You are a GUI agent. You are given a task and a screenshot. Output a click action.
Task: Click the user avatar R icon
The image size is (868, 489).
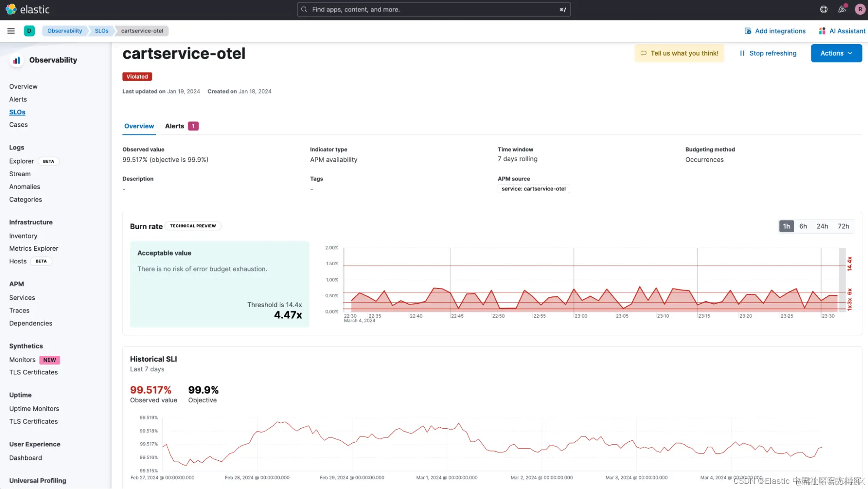tap(860, 9)
